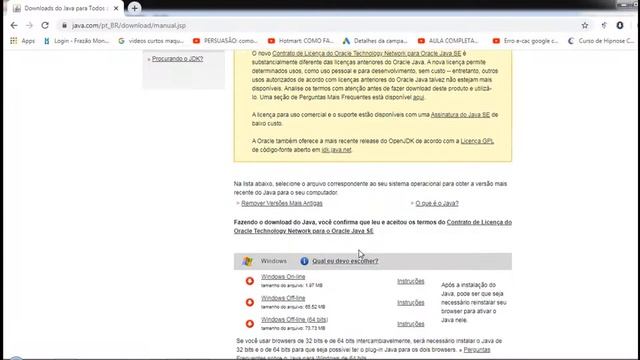
Task: Click the red download icon for Windows Off-line
Action: point(250,302)
